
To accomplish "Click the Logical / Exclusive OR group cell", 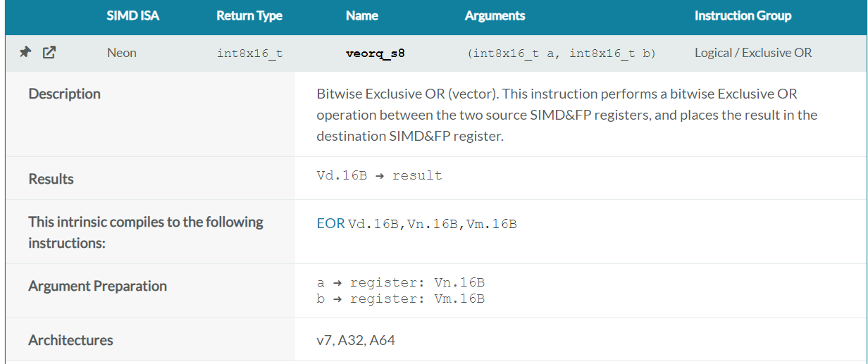I will 753,53.
